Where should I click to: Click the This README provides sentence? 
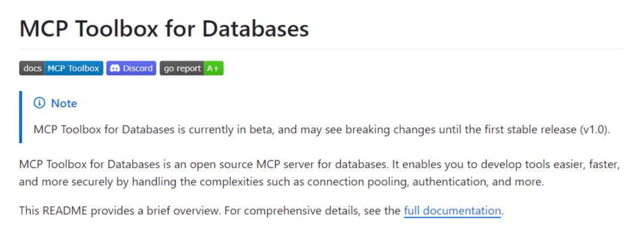tap(261, 211)
